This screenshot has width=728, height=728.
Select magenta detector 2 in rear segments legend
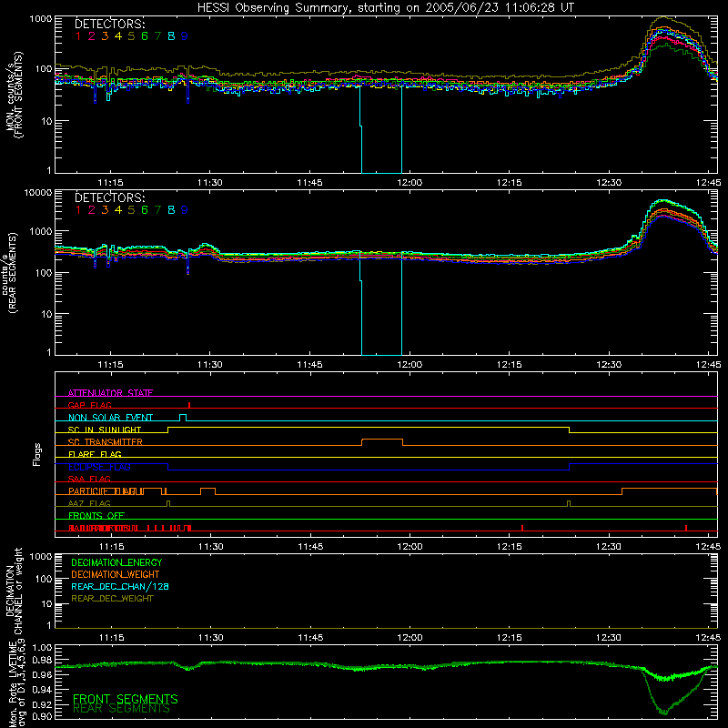pos(92,210)
